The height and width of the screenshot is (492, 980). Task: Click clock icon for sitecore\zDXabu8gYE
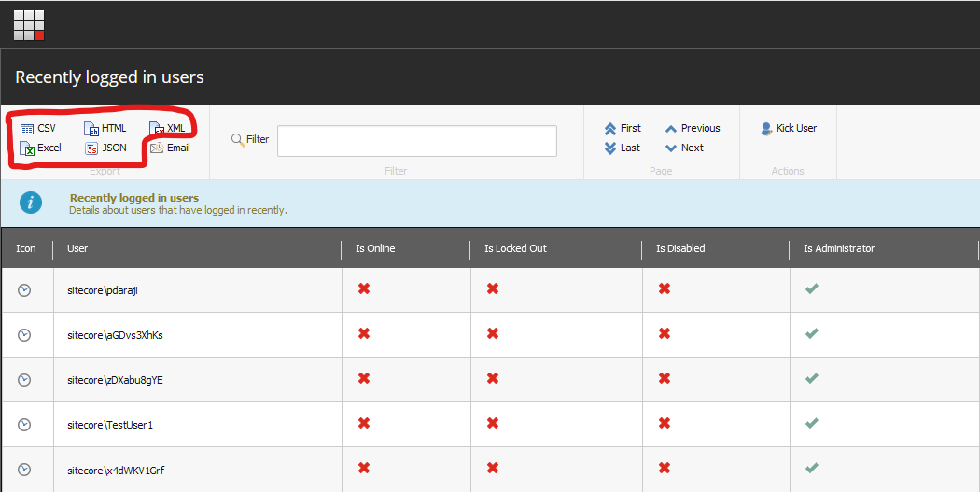pos(25,380)
